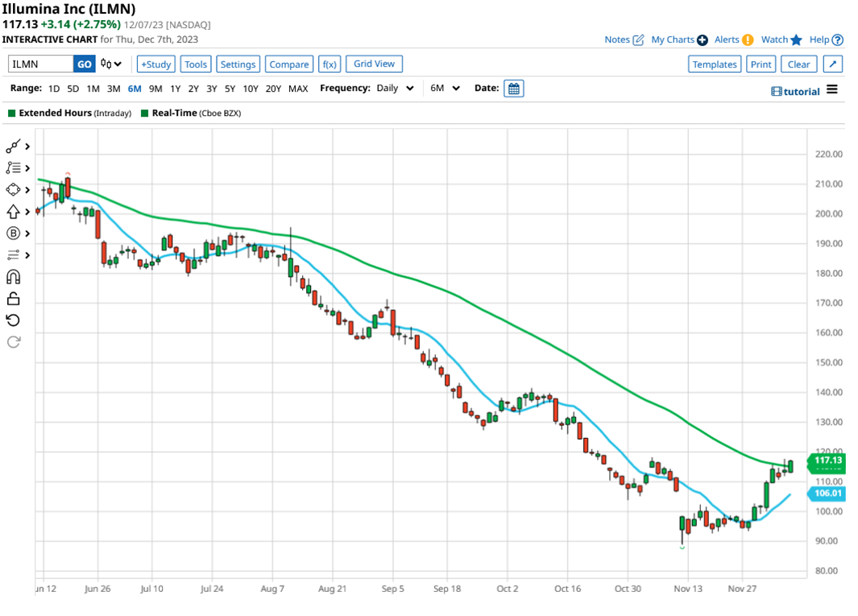This screenshot has height=616, width=858.
Task: Select the 1Y range
Action: pos(175,89)
